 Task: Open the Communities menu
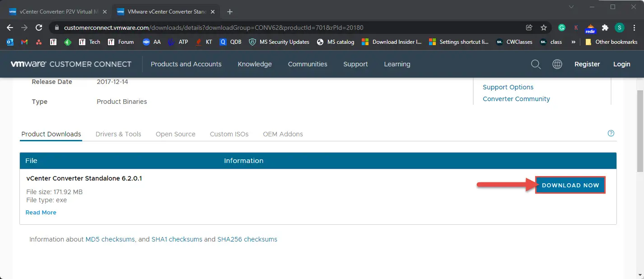click(308, 64)
